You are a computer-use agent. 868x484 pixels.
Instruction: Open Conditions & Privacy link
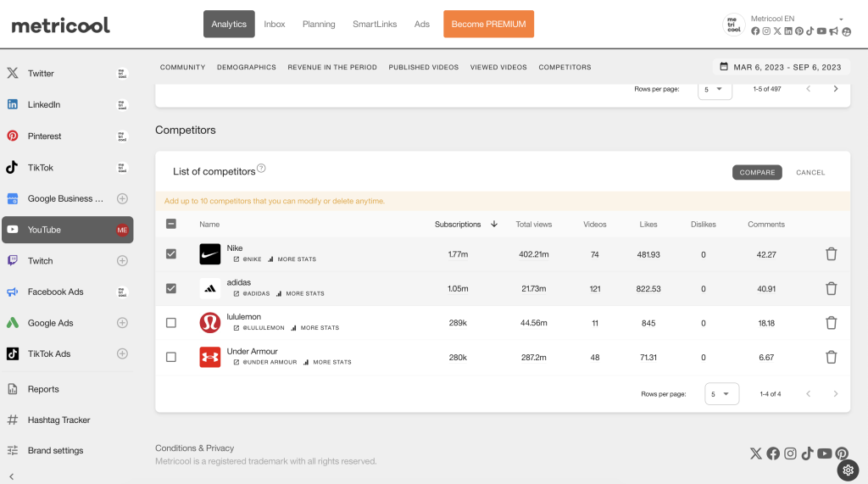coord(194,448)
